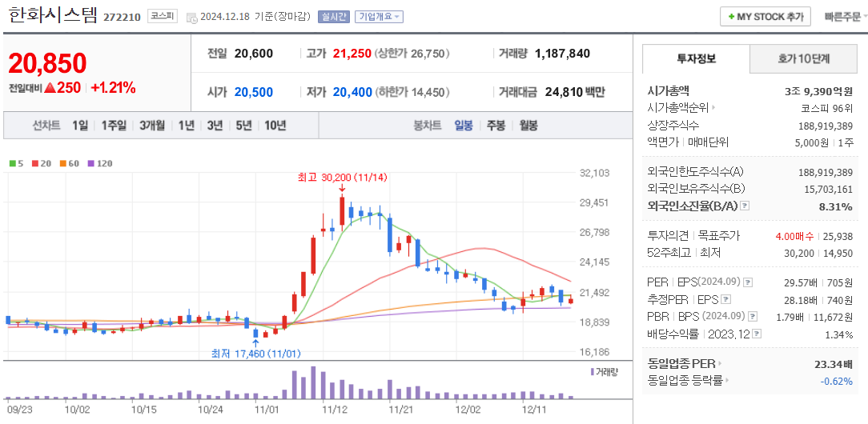Open help icon next to 외국인소진율(B/A)
868x424 pixels.
(x=745, y=206)
